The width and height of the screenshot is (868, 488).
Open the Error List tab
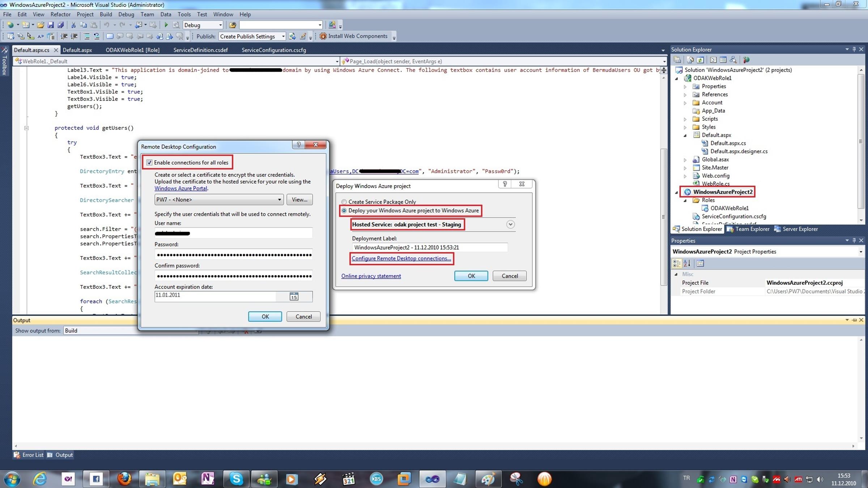click(29, 455)
